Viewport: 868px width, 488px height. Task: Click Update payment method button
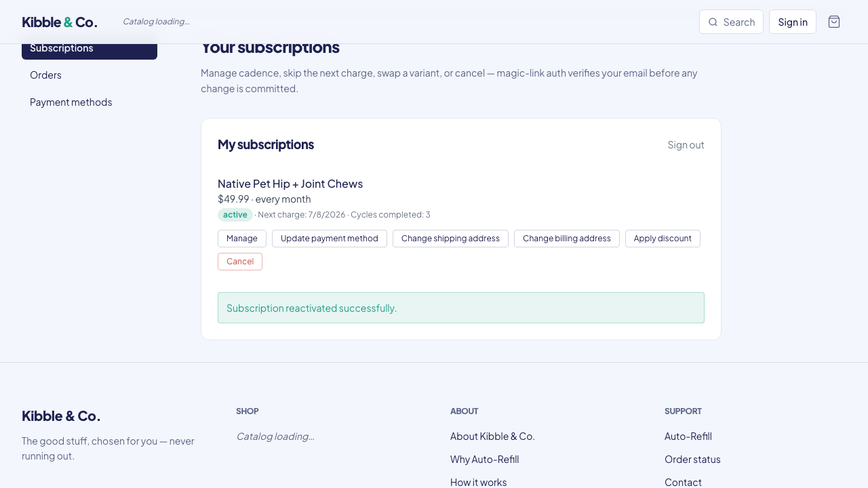tap(330, 239)
